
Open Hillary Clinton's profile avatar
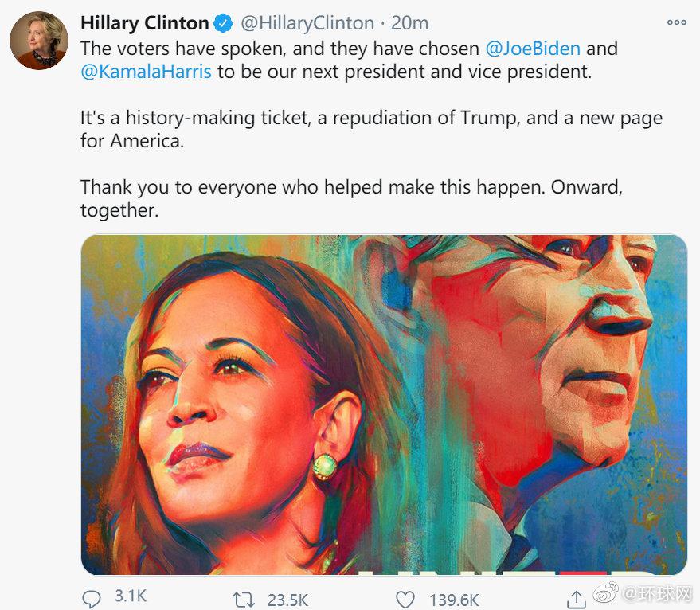coord(38,41)
